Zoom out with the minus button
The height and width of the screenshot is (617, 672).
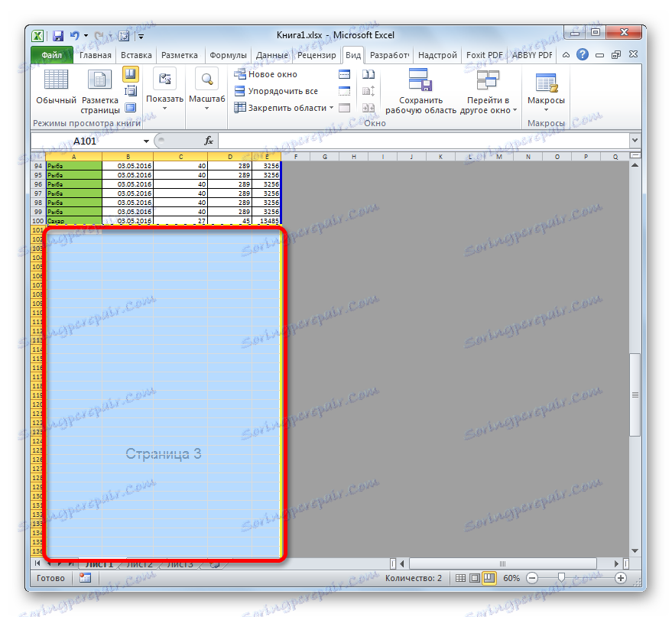point(532,578)
